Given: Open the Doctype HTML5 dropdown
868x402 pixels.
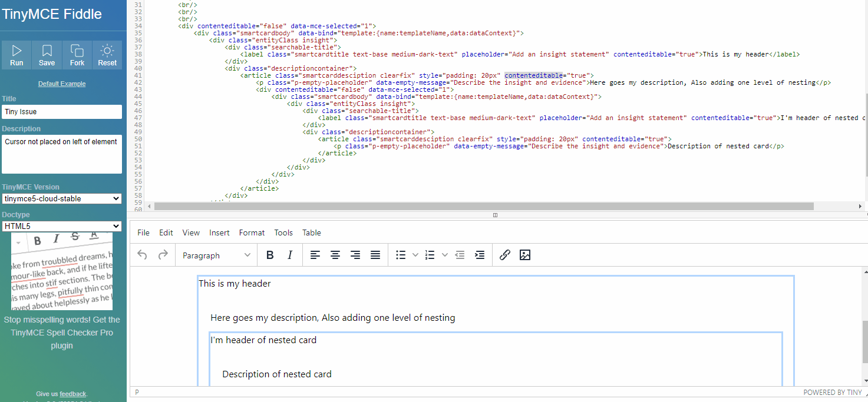Looking at the screenshot, I should pyautogui.click(x=62, y=226).
